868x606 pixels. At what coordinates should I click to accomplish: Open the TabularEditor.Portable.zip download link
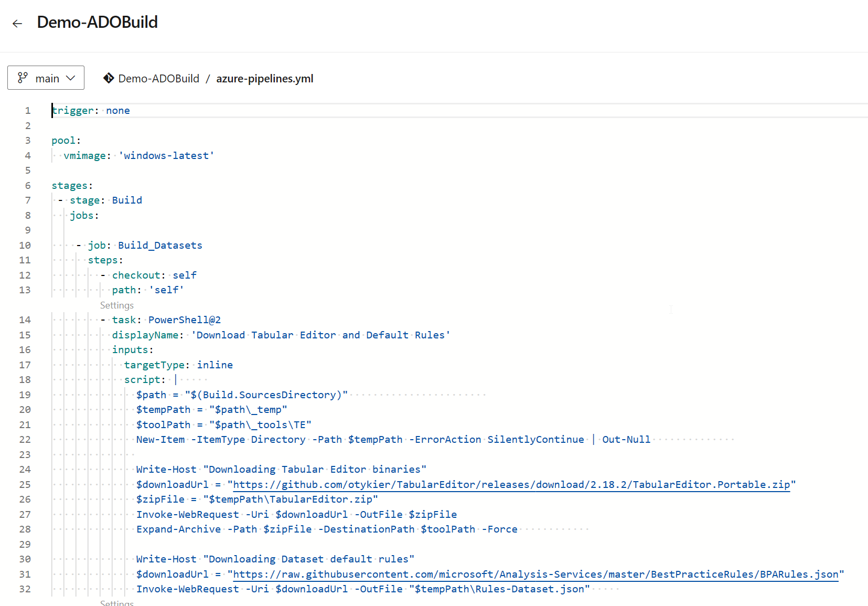513,484
